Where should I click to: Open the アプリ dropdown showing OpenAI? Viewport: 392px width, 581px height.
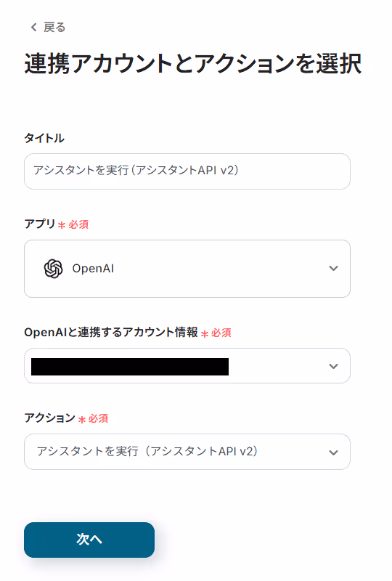(x=187, y=269)
